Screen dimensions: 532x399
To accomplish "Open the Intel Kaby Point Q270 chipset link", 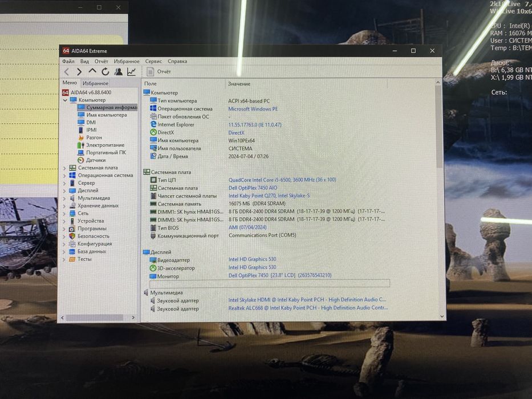I will (x=269, y=196).
